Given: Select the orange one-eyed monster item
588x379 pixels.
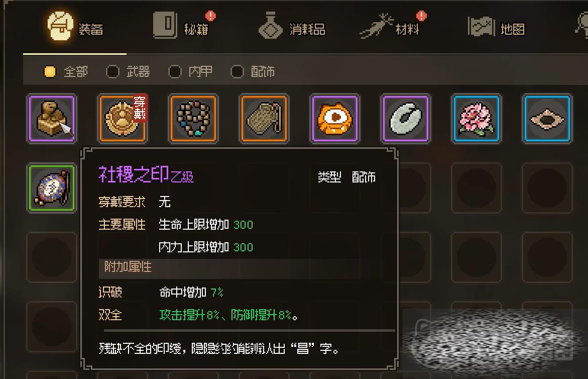Looking at the screenshot, I should point(335,119).
